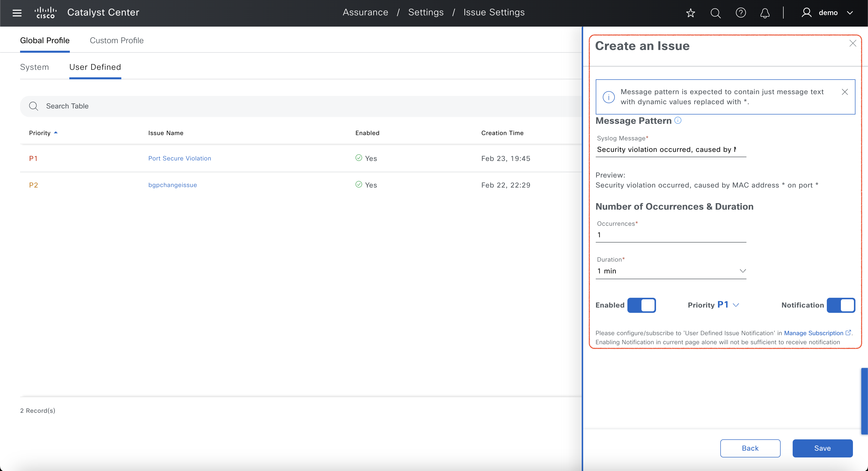Click the Priority sort arrow
The image size is (868, 471).
(56, 133)
